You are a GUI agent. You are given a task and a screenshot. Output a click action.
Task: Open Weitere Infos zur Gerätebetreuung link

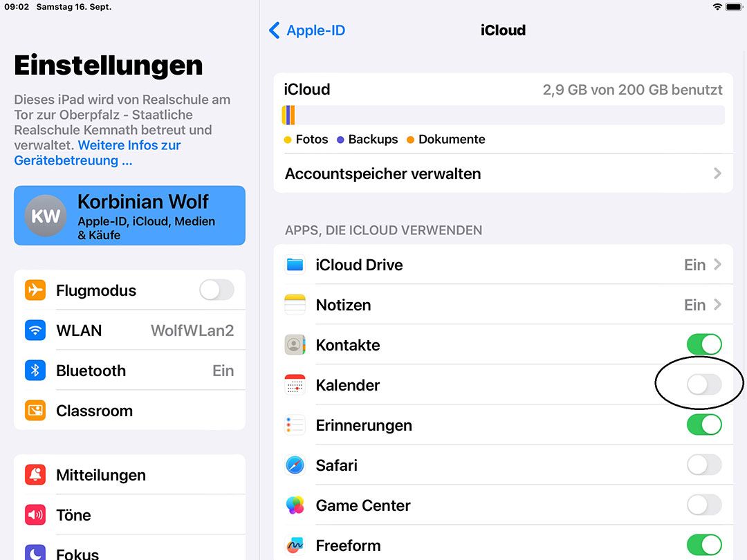98,153
